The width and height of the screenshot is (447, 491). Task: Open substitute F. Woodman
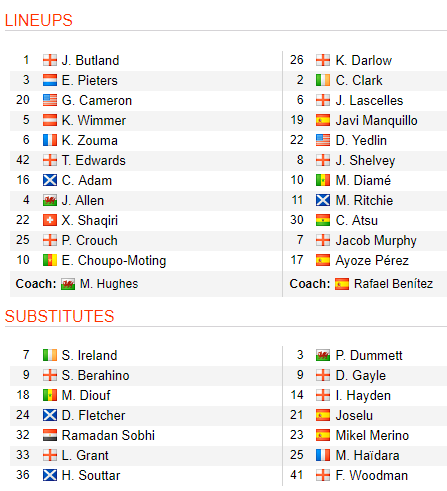(372, 475)
